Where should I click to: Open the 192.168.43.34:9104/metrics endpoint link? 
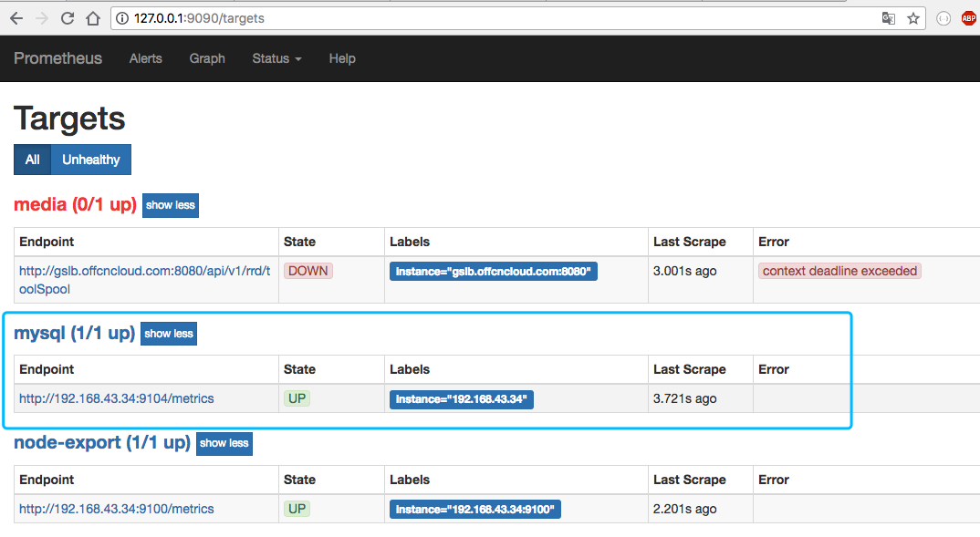tap(116, 398)
